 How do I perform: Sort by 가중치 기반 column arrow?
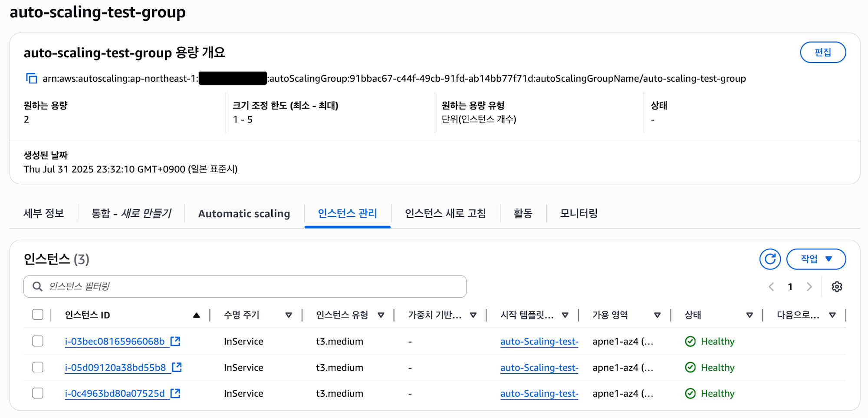tap(473, 315)
